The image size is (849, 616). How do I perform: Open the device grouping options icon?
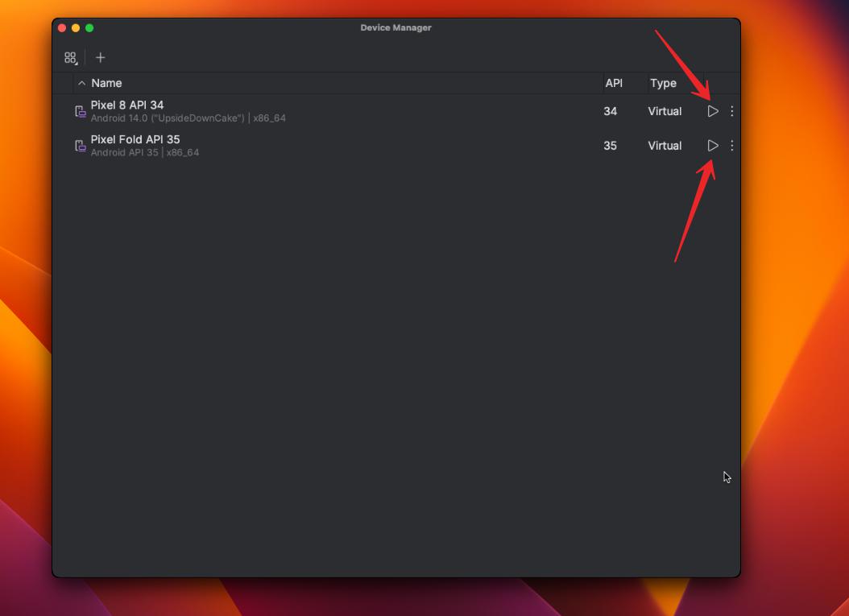click(70, 57)
